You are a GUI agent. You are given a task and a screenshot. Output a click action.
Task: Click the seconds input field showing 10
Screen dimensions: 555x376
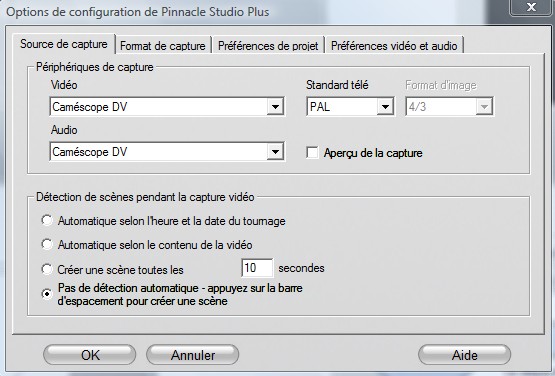[x=257, y=268]
